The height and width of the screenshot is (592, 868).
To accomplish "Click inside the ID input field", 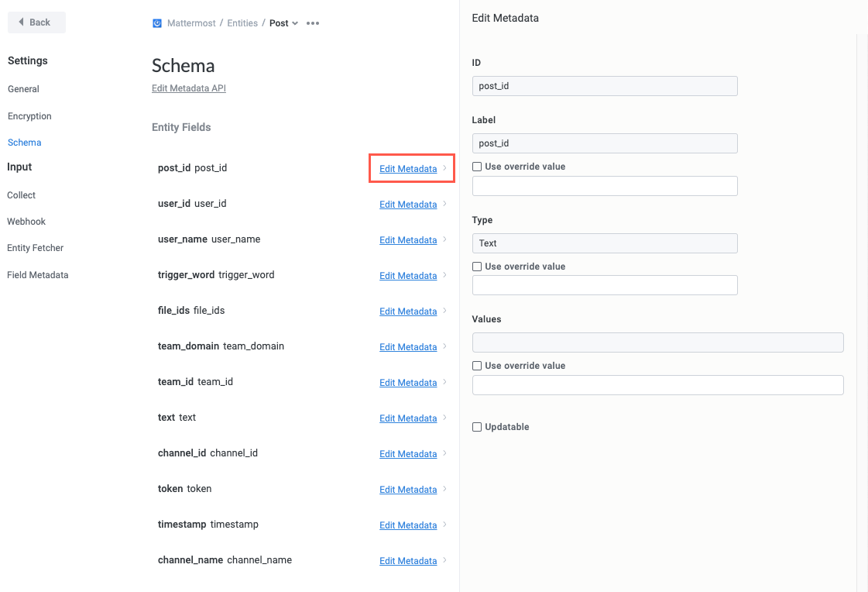I will 605,85.
